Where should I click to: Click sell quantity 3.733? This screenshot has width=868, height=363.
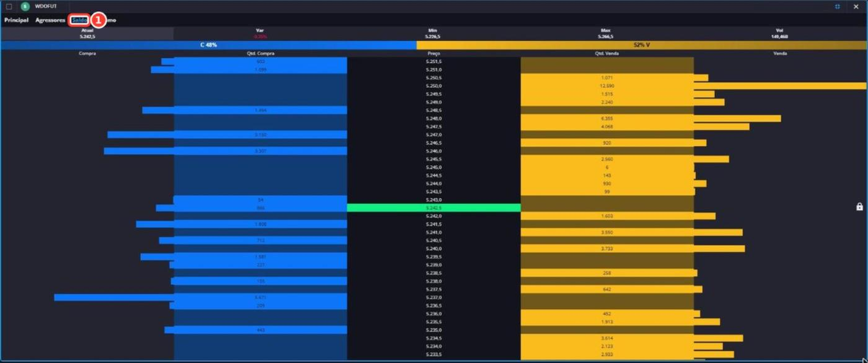coord(607,248)
